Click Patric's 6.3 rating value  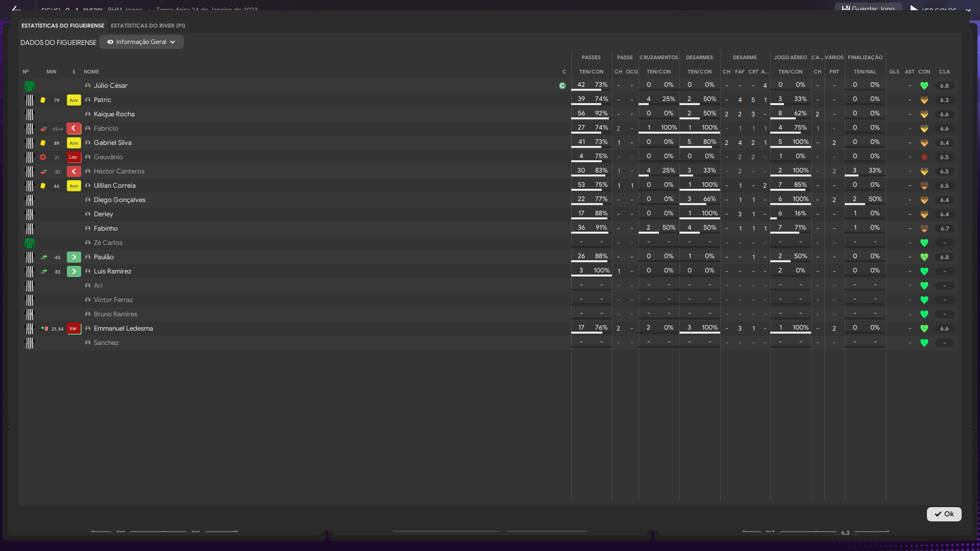(944, 100)
